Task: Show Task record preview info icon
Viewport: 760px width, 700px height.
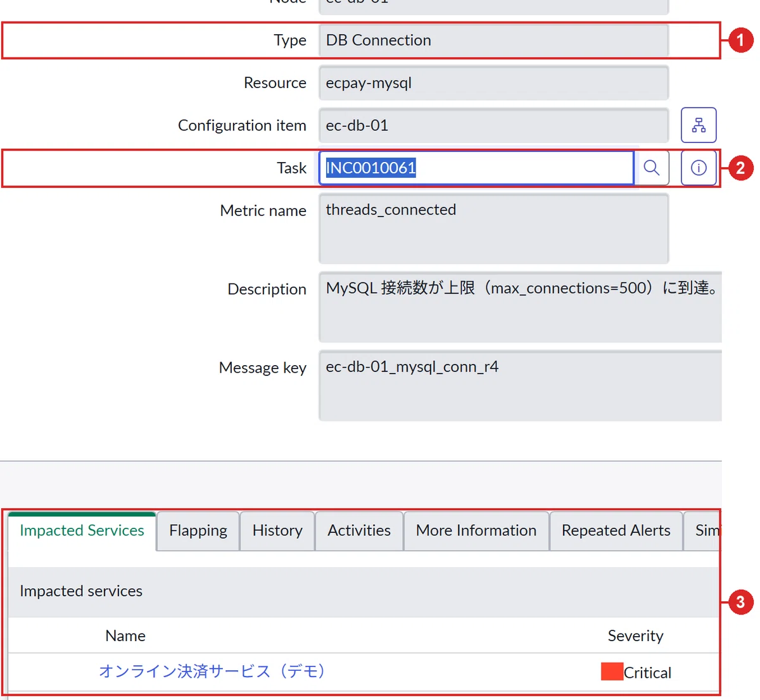Action: (699, 168)
